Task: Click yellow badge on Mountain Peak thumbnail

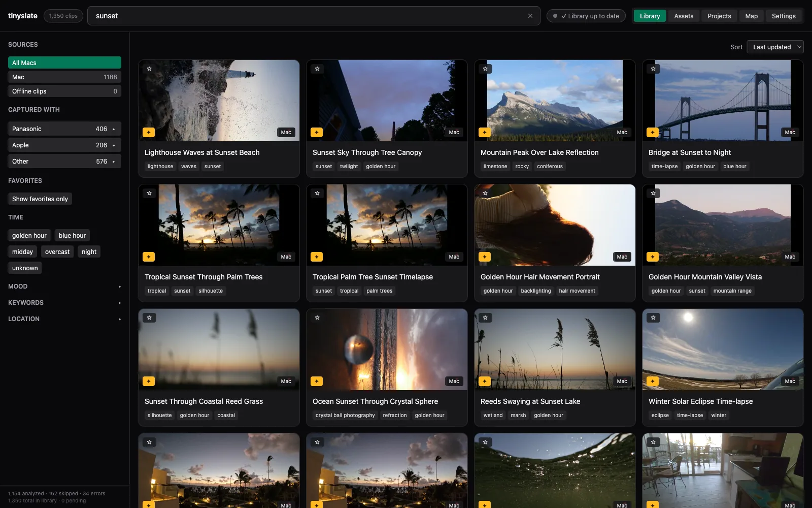Action: 485,133
